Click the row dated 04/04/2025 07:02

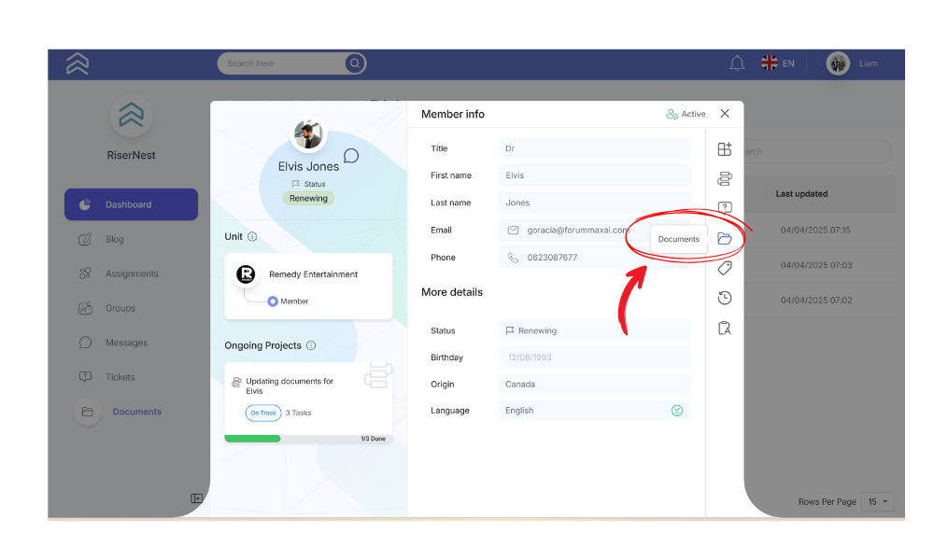tap(816, 300)
